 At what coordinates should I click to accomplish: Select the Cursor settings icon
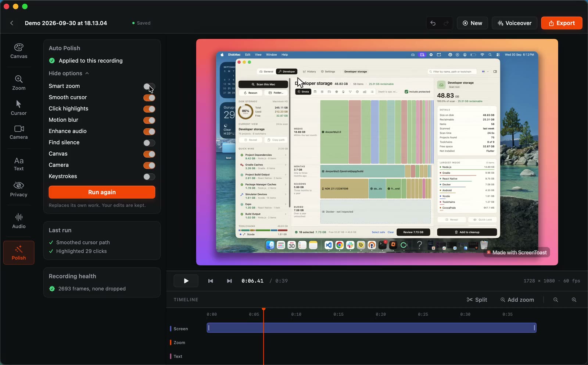tap(19, 108)
